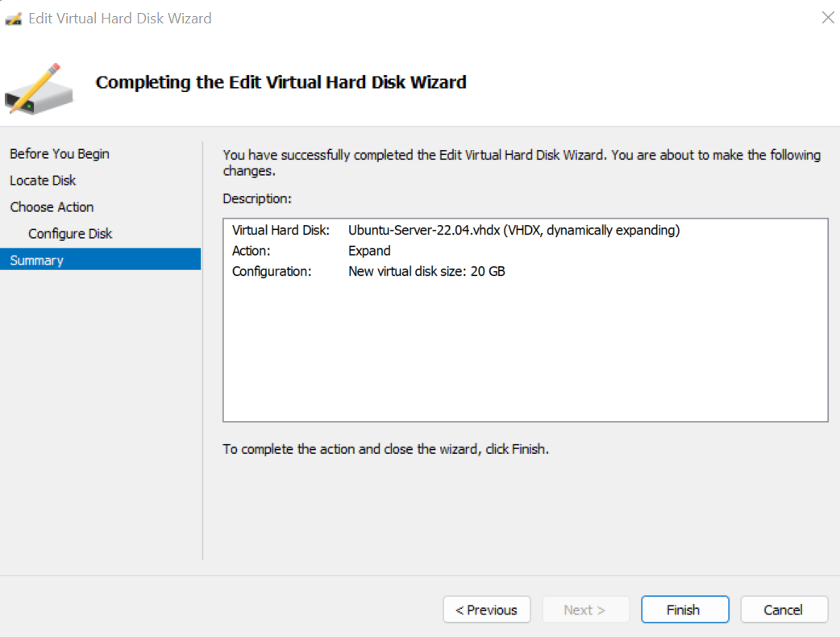Select the Choose Action step
This screenshot has height=637, width=840.
point(52,206)
